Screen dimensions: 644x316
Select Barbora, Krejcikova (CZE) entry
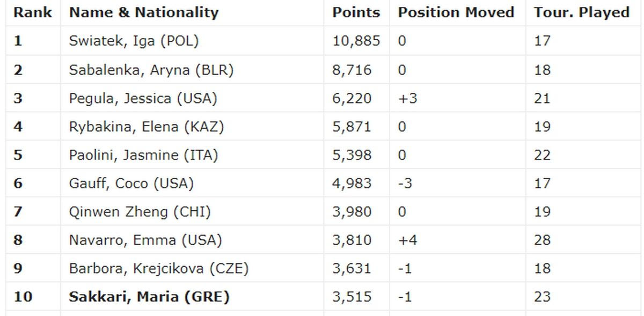pos(159,268)
